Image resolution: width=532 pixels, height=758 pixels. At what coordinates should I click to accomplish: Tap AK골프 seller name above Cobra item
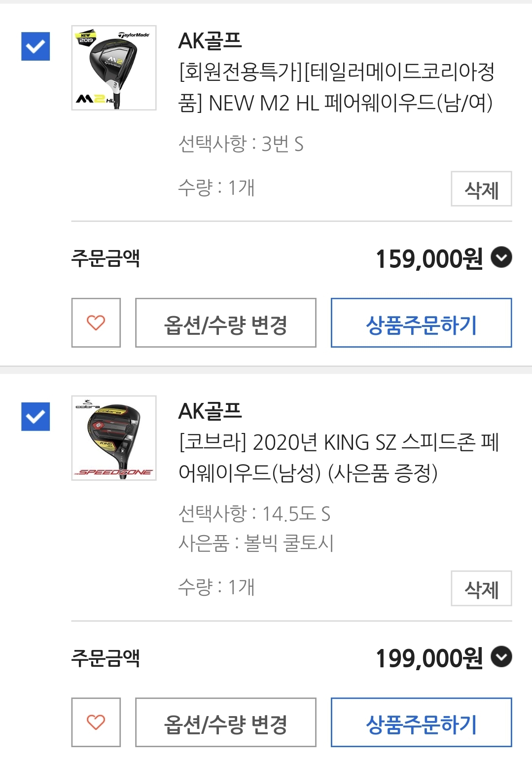(210, 411)
